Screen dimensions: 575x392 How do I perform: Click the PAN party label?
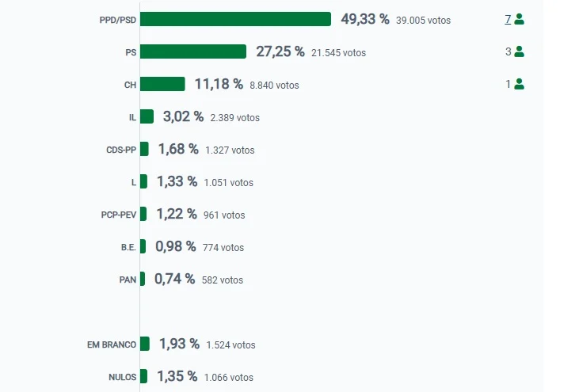click(128, 280)
